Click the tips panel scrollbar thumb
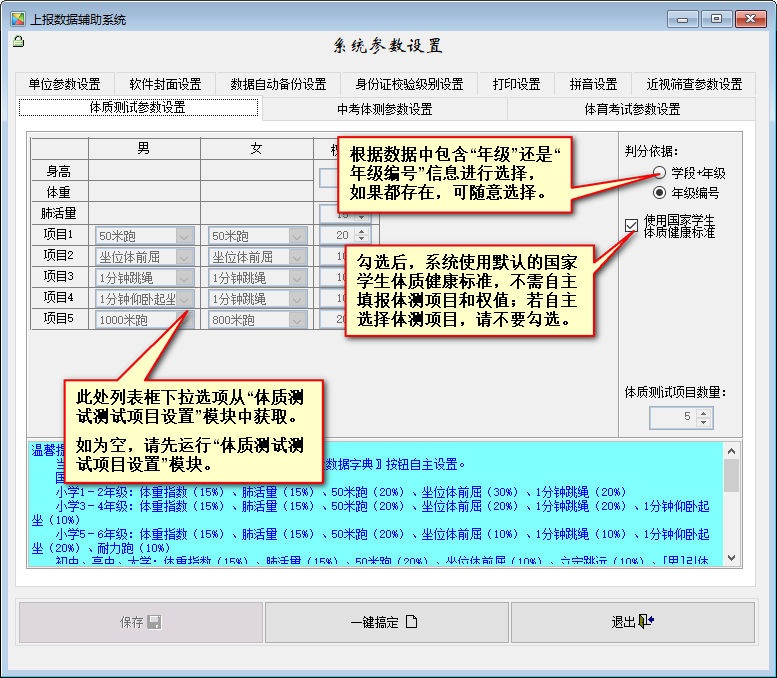This screenshot has width=777, height=678. (x=731, y=475)
